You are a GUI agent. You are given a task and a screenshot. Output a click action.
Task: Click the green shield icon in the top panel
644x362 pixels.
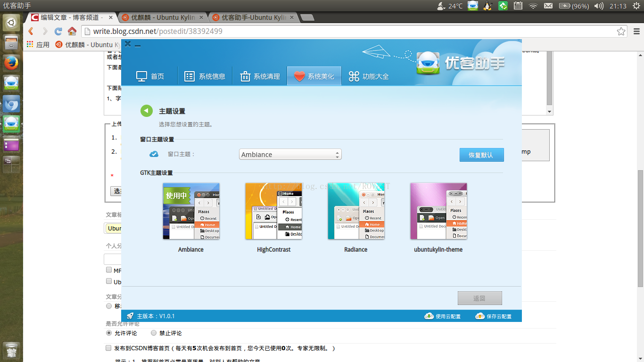coord(503,6)
